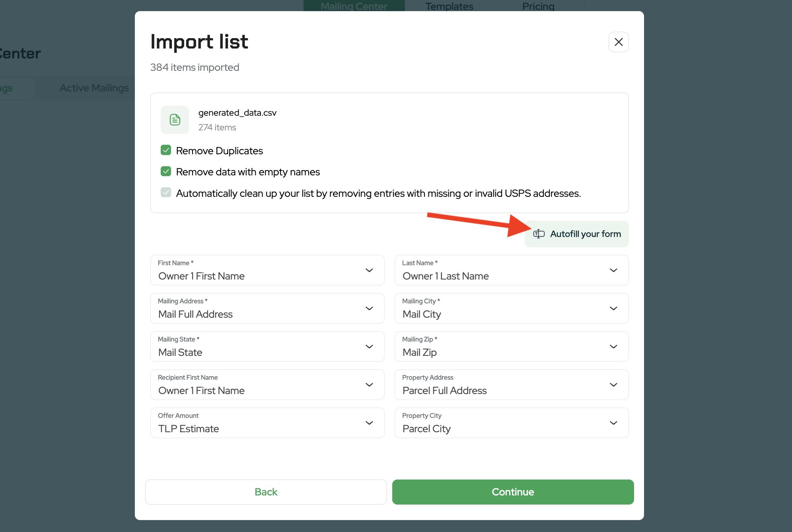Toggle Remove data with empty names checkbox
792x532 pixels.
[166, 171]
